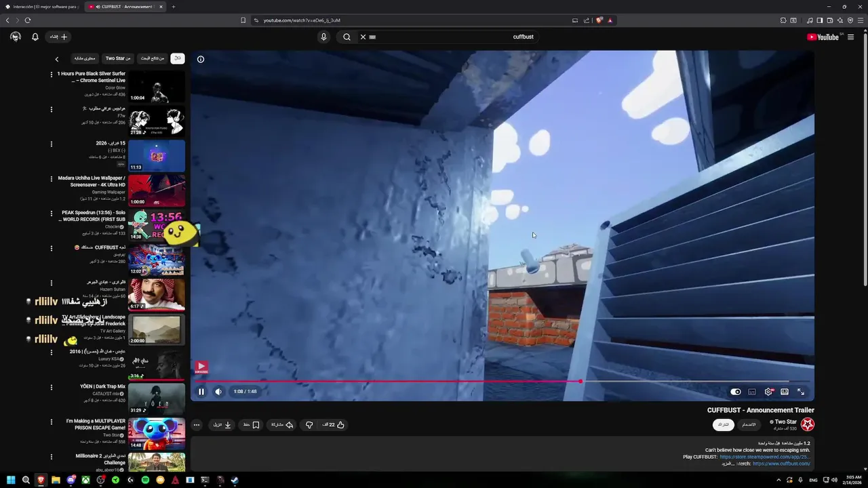This screenshot has width=868, height=488.
Task: Toggle the autoplay switch in player
Action: point(736,392)
